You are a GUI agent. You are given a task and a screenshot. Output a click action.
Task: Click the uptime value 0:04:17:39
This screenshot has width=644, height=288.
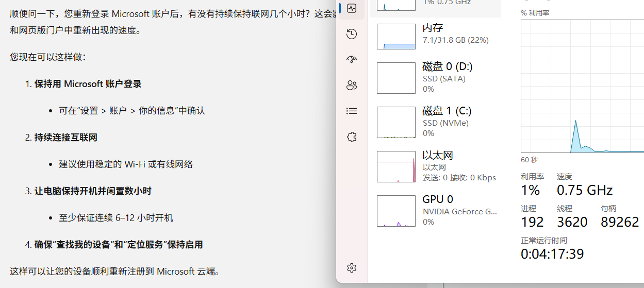point(552,254)
